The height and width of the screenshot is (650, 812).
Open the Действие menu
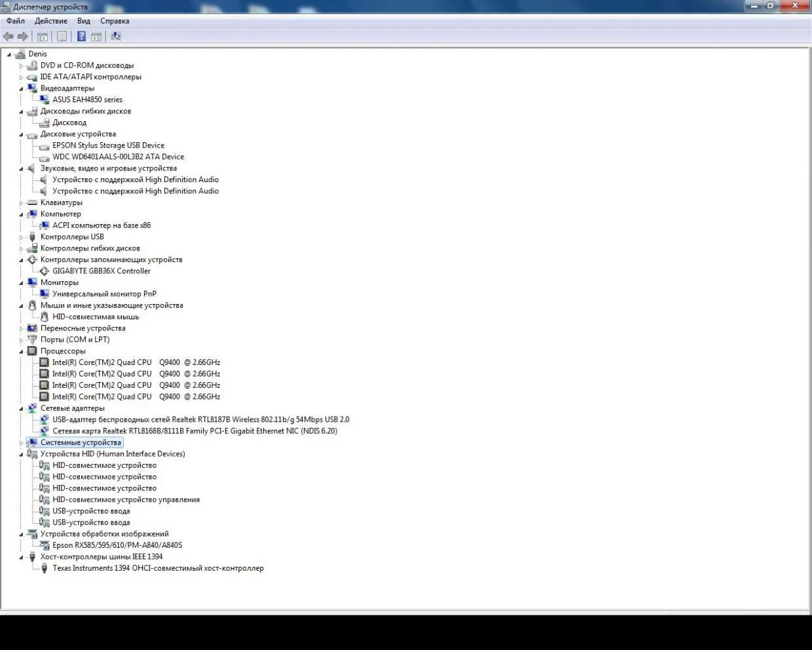pos(51,21)
